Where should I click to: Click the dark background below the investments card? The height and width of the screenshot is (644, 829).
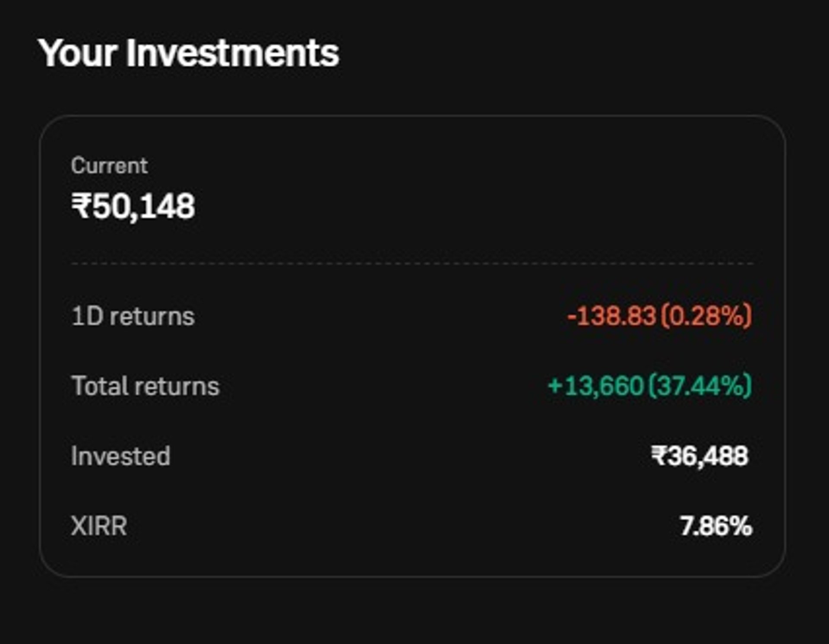(x=412, y=613)
